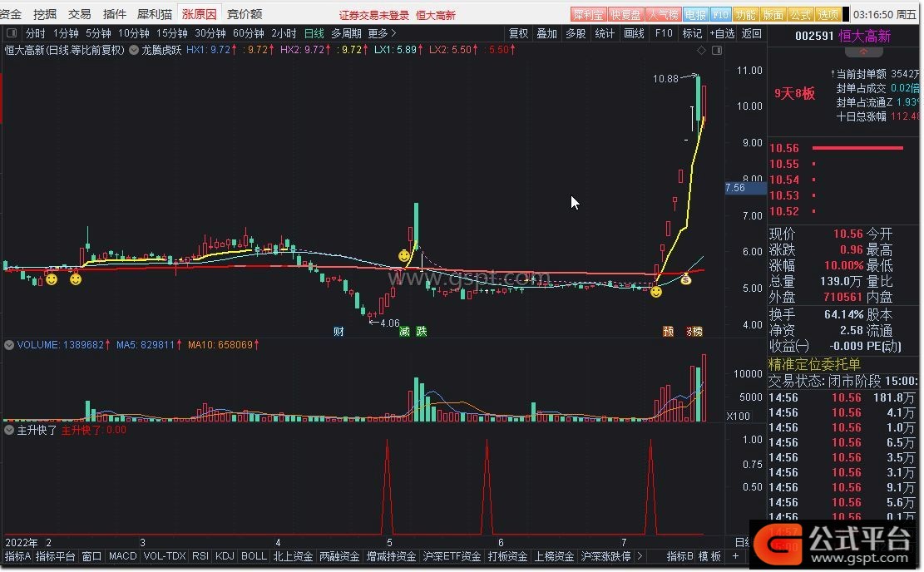Screen dimensions: 924x572
Task: Open the 交易 menu
Action: click(x=80, y=14)
